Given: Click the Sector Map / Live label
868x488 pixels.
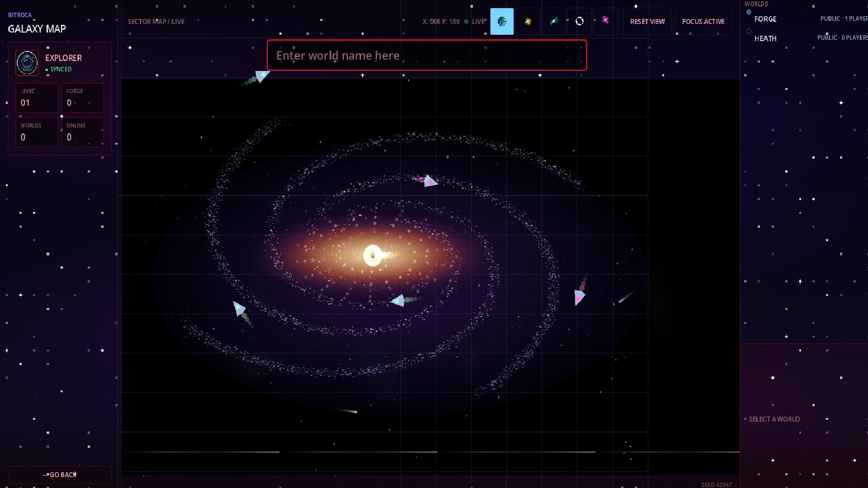Looking at the screenshot, I should click(x=156, y=21).
